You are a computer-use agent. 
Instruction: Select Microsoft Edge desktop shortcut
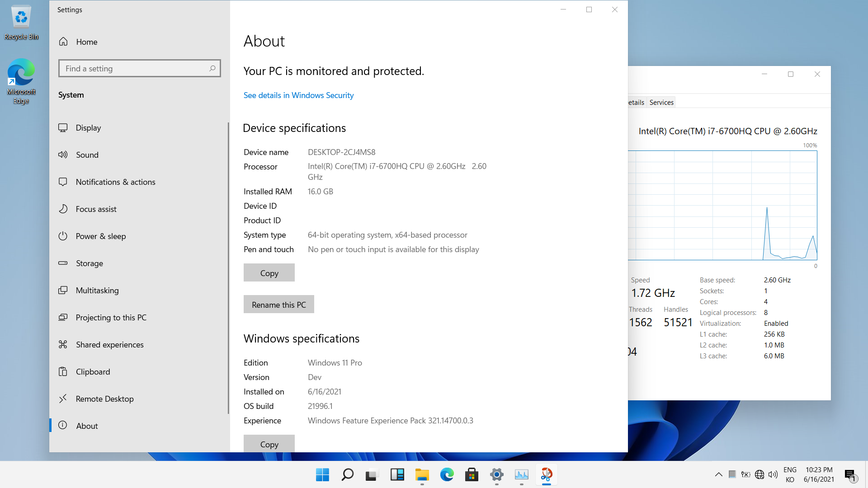tap(21, 81)
